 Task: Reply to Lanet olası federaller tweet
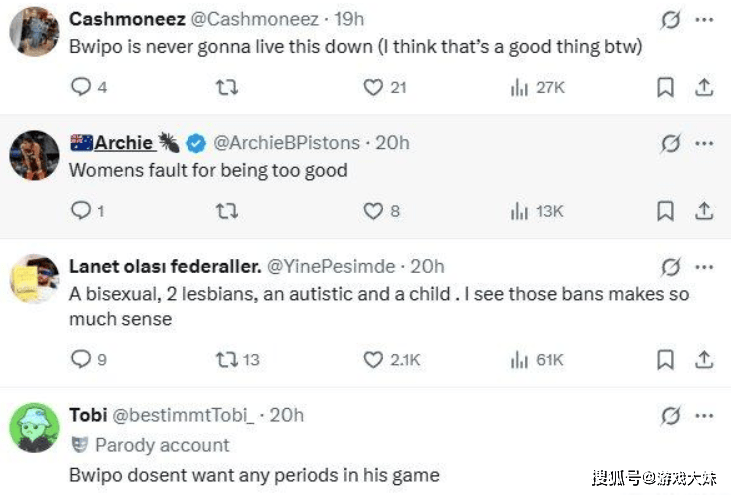(79, 359)
